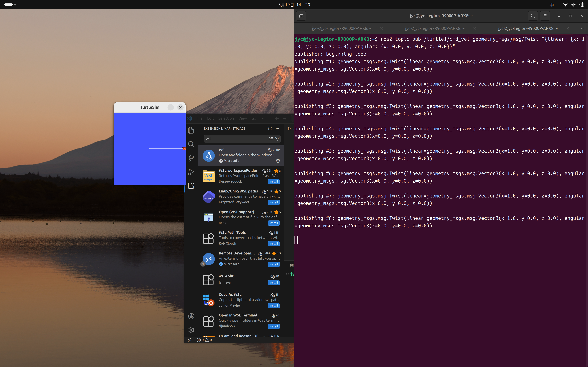Viewport: 588px width, 367px height.
Task: Go forward in VS Code navigation
Action: [285, 118]
